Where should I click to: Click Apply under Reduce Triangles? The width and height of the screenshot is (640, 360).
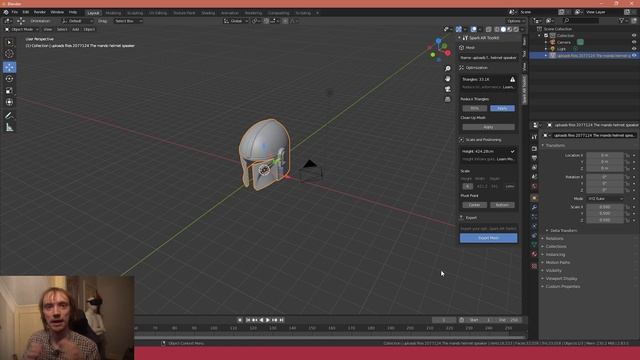click(x=502, y=108)
